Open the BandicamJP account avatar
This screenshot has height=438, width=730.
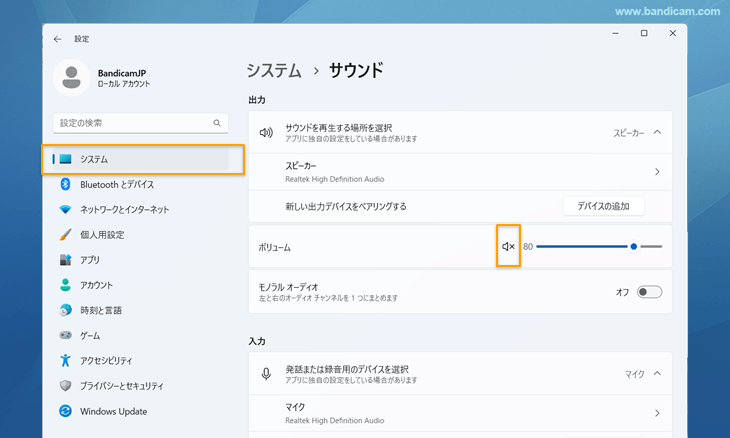pos(71,78)
